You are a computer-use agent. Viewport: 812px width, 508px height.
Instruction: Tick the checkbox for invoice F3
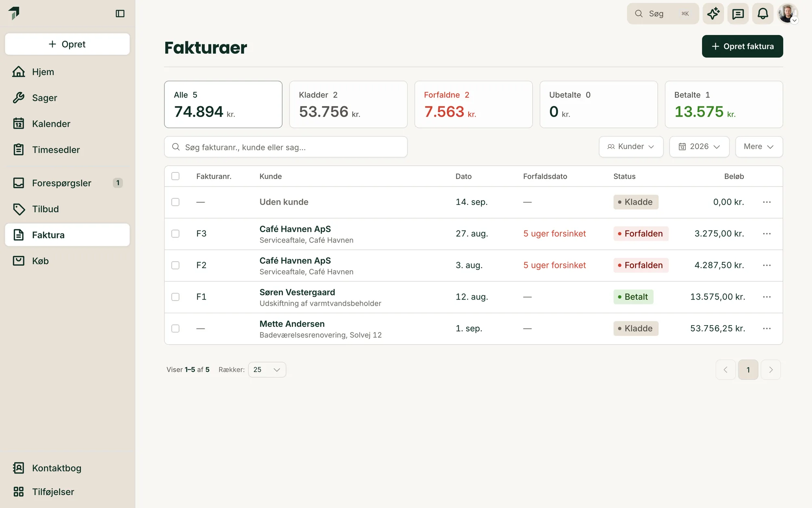point(175,234)
